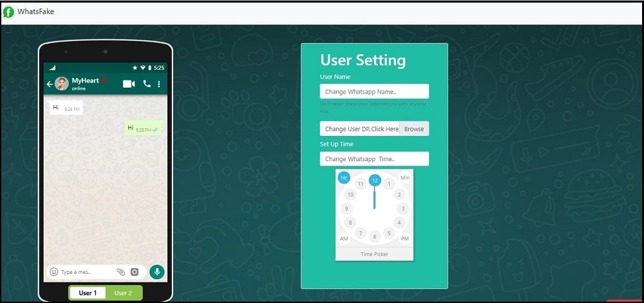Viewport: 644px width, 303px height.
Task: Select hour 10 on the clock
Action: coord(350,195)
